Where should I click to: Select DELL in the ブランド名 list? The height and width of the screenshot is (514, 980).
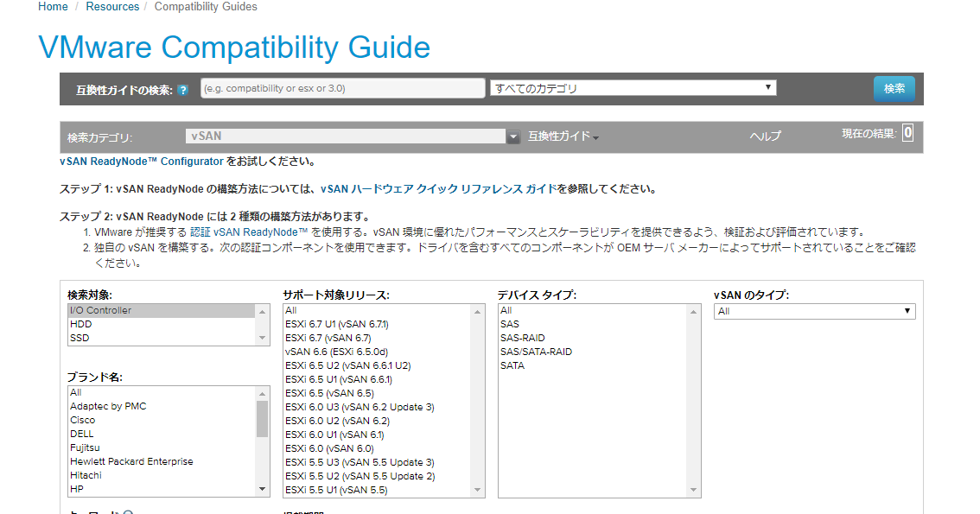(x=81, y=433)
